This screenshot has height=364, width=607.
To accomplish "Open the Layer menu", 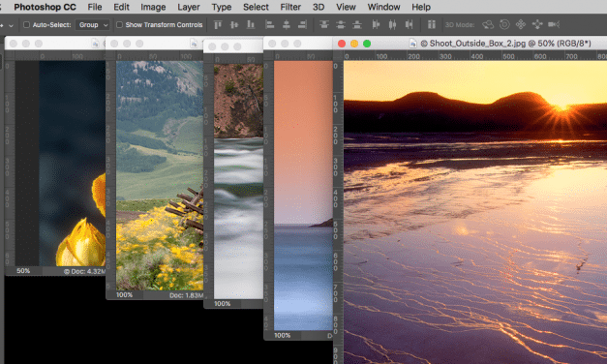I will 189,7.
